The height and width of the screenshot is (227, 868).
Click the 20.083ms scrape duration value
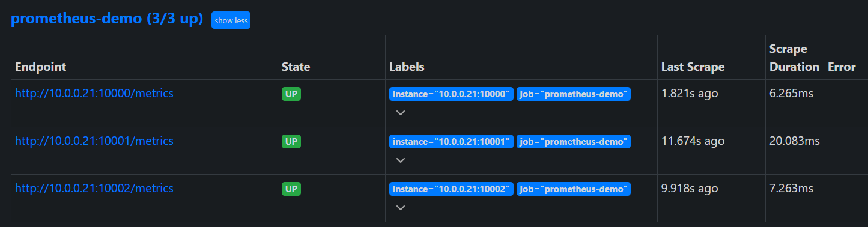(794, 141)
